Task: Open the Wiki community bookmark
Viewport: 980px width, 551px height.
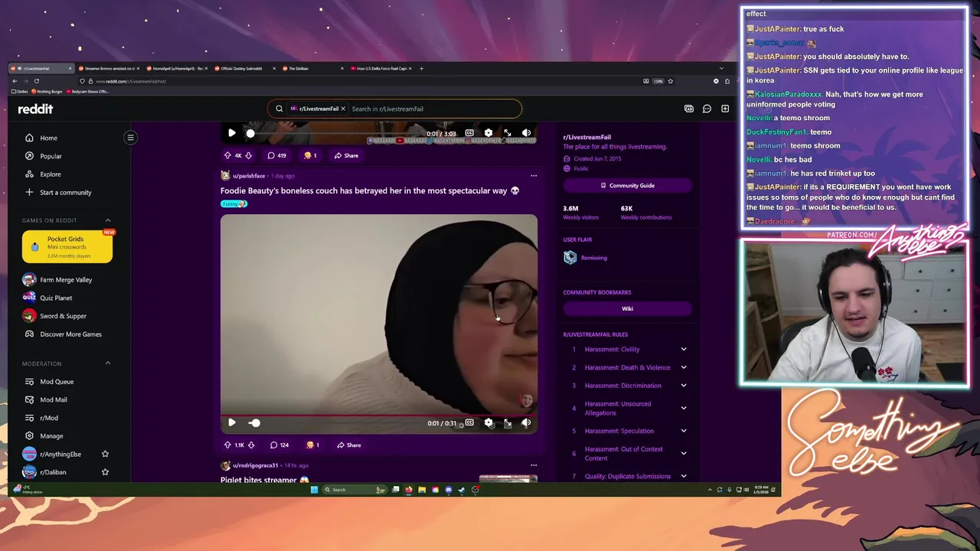Action: tap(628, 308)
